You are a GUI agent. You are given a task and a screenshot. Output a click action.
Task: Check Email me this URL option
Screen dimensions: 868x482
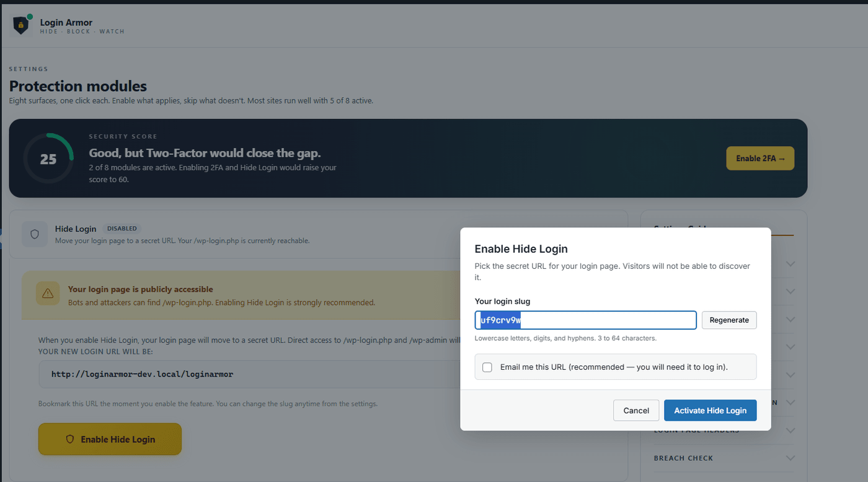click(487, 367)
